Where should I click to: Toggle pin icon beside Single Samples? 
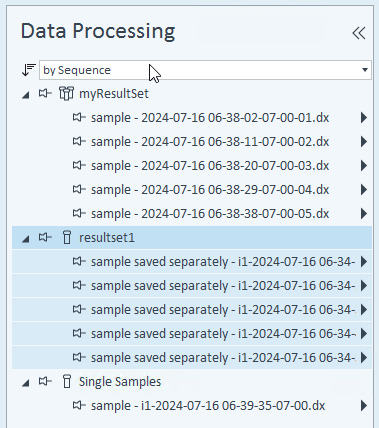pos(45,382)
